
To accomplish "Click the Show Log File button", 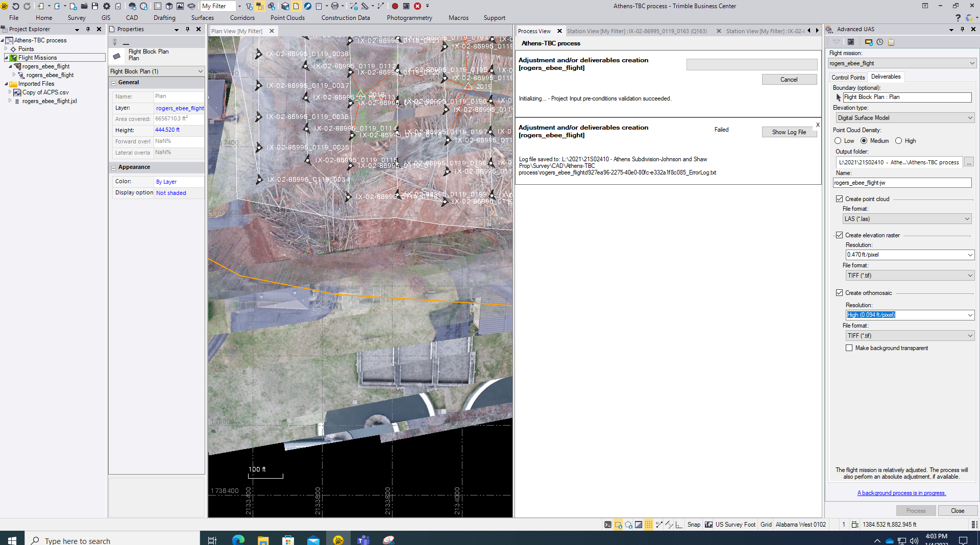I will point(789,132).
